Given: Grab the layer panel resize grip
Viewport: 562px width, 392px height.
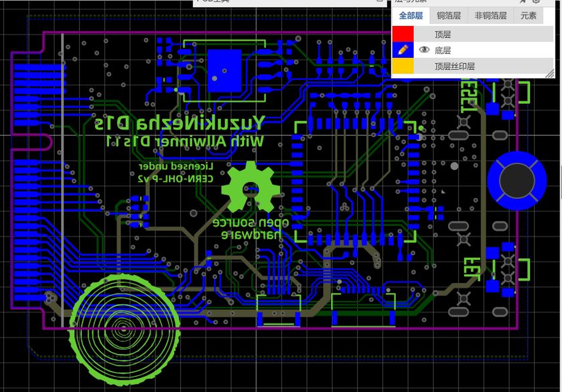Looking at the screenshot, I should pos(550,73).
